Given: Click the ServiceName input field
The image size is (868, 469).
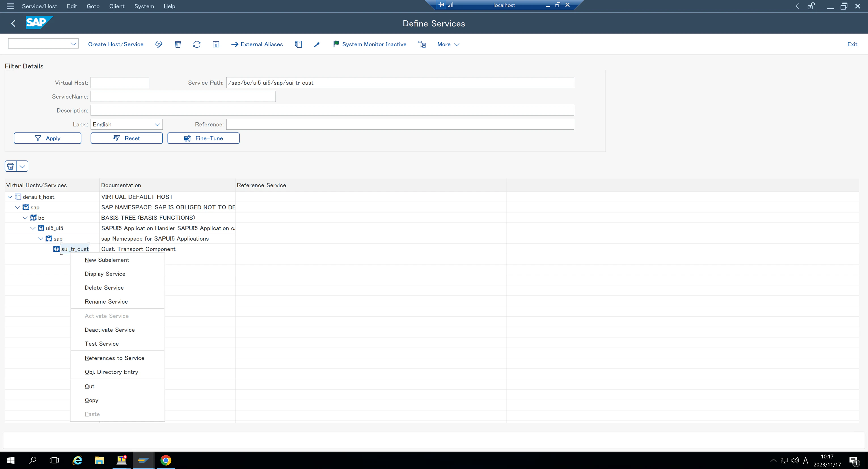Looking at the screenshot, I should click(x=183, y=96).
